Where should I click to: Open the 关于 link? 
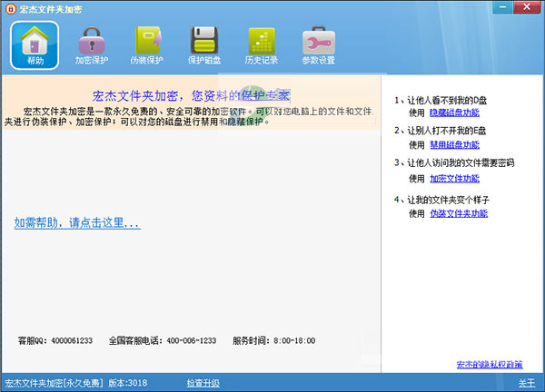coord(527,383)
